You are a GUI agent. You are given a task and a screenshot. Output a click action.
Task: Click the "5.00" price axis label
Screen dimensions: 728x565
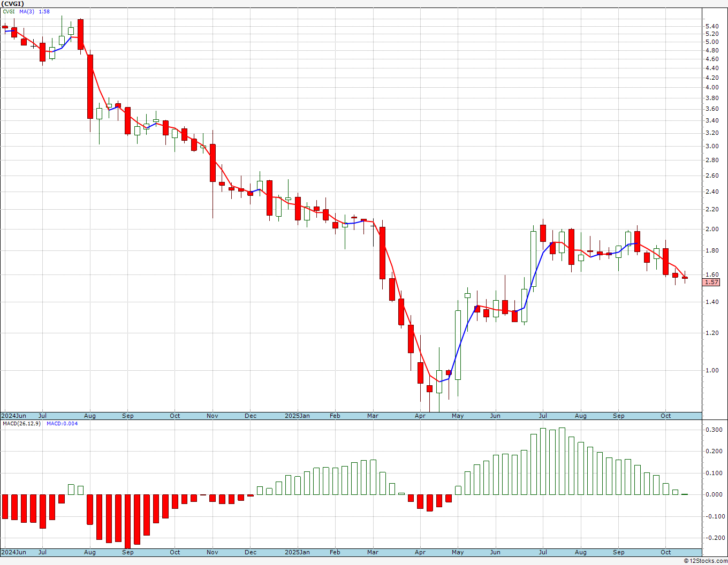(712, 42)
